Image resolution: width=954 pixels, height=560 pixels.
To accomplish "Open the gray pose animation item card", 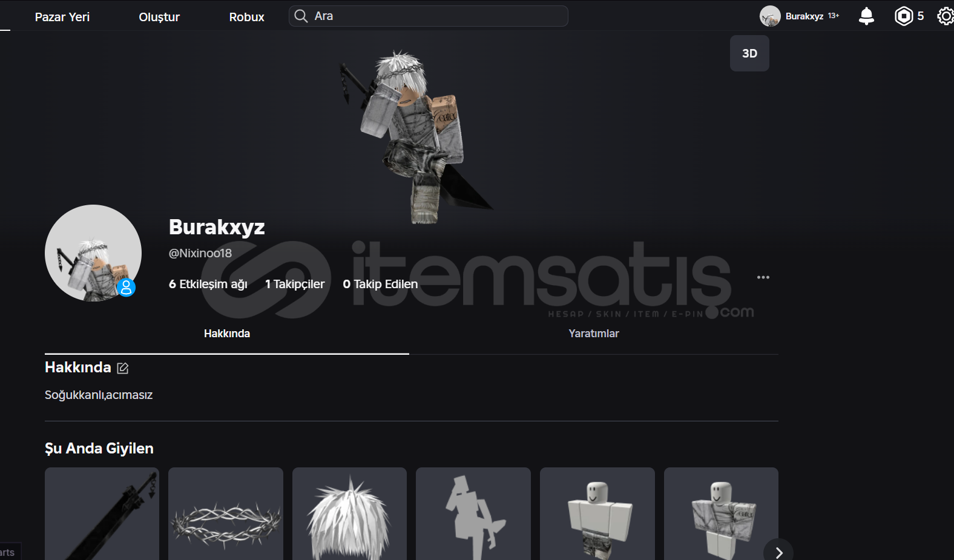I will (473, 513).
